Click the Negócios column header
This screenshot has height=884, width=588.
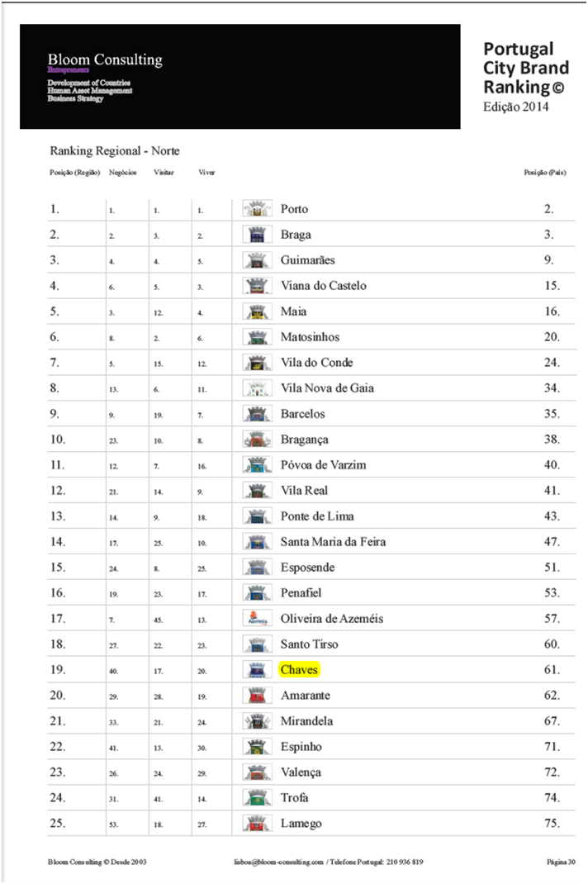[x=122, y=173]
